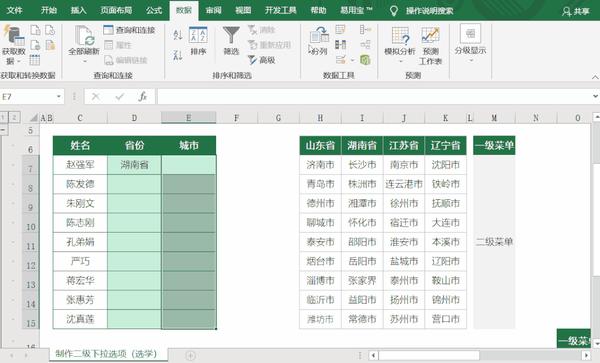Screen dimensions: 600x363
Task: Select cell with 湖南省 in column D
Action: 134,165
